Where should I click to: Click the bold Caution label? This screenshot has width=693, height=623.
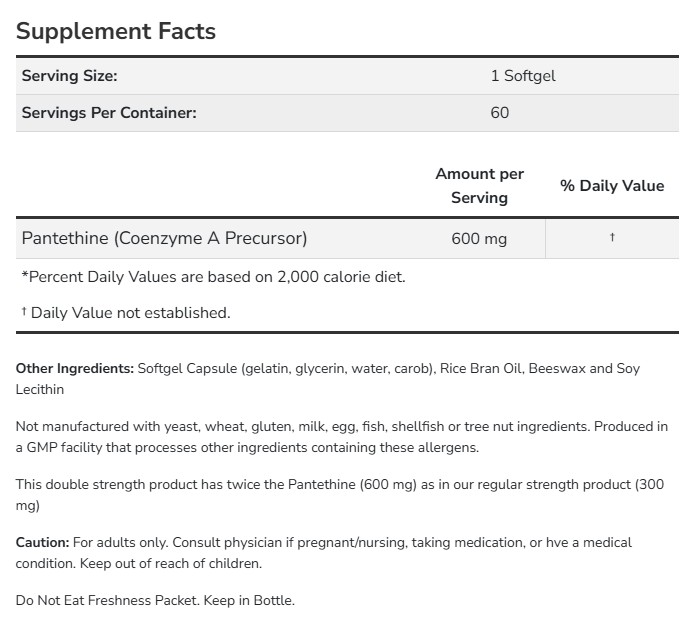click(43, 543)
